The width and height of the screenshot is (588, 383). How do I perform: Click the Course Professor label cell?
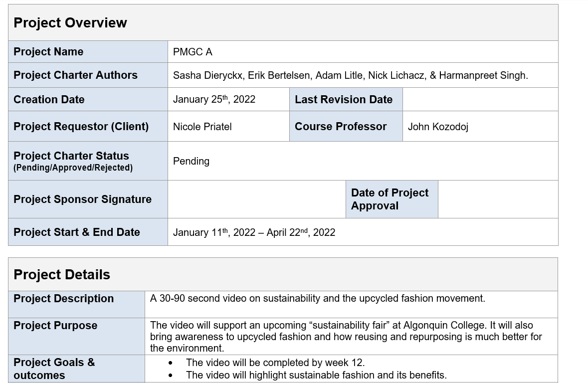coord(341,127)
